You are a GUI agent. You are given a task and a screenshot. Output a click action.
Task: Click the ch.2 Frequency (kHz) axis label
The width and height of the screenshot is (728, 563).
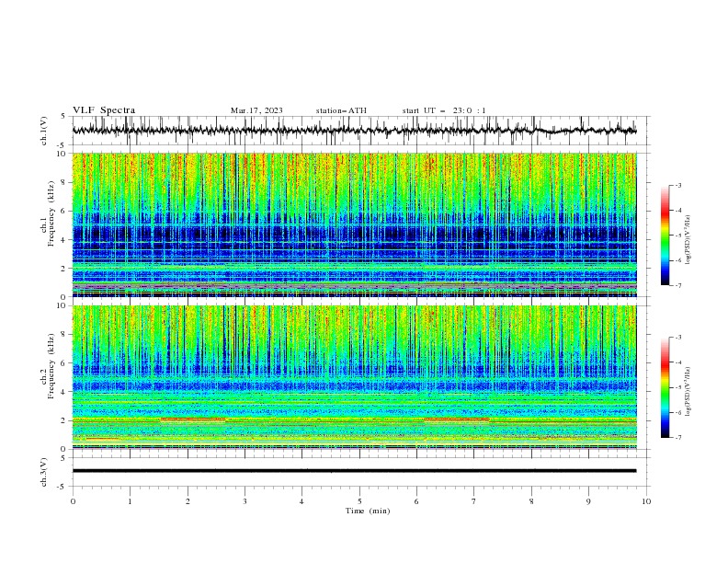click(x=48, y=365)
